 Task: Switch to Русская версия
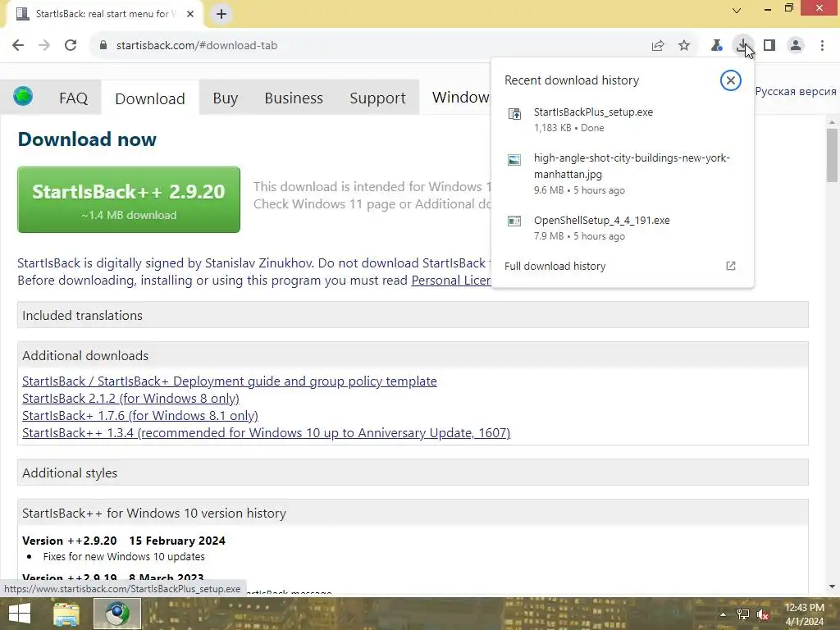[x=796, y=92]
